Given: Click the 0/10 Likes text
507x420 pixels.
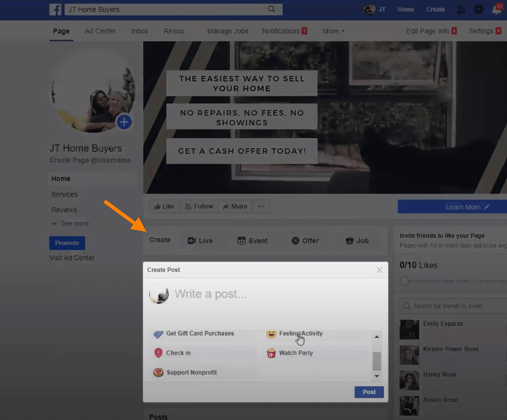Looking at the screenshot, I should [x=419, y=265].
